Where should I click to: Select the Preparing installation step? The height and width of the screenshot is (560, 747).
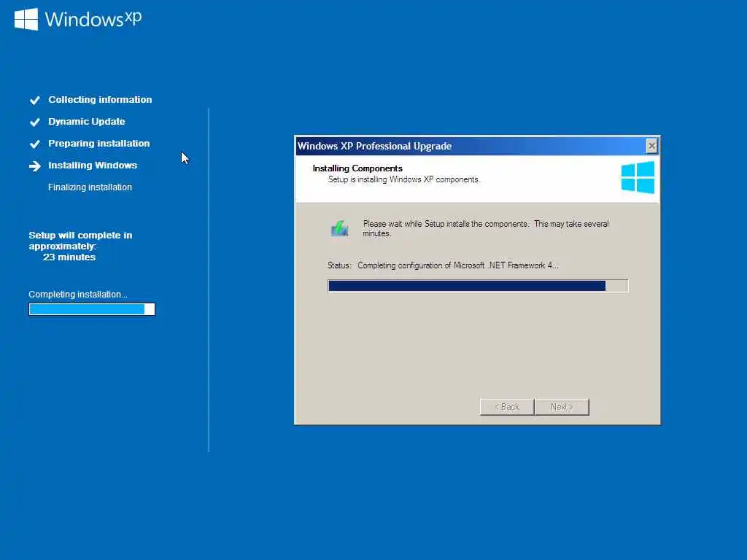tap(99, 144)
